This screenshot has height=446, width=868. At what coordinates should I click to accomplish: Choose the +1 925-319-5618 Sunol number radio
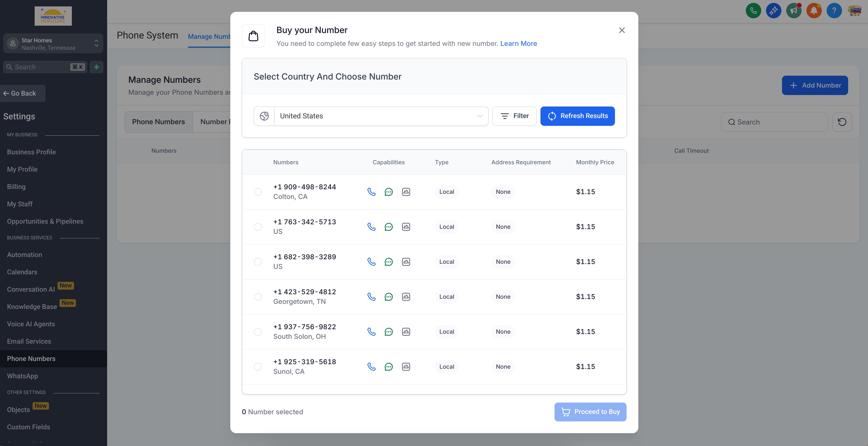pyautogui.click(x=258, y=367)
